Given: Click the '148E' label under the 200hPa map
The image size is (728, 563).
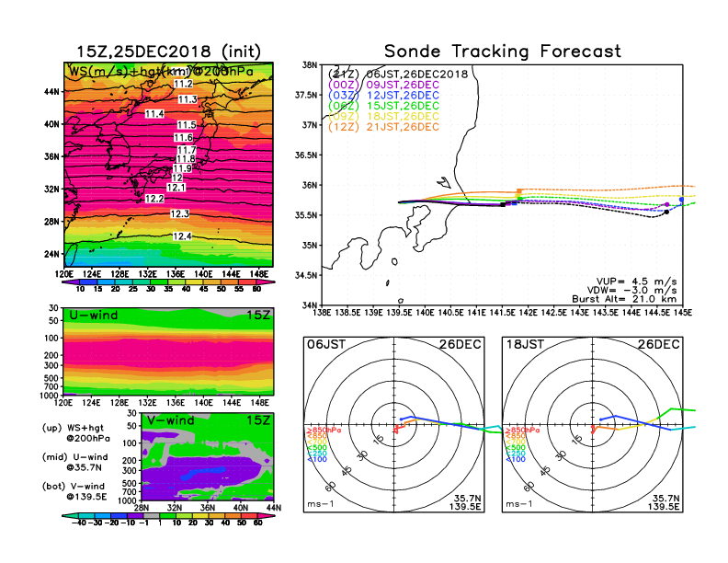Looking at the screenshot, I should point(259,274).
